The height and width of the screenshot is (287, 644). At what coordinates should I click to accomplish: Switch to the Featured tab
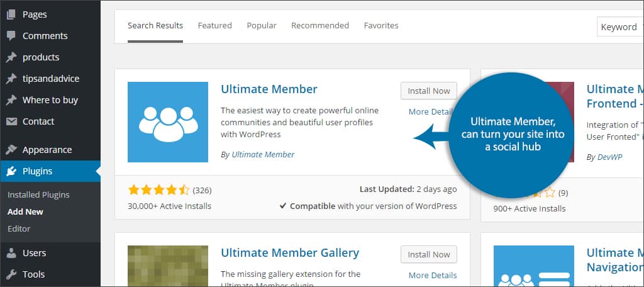click(215, 26)
